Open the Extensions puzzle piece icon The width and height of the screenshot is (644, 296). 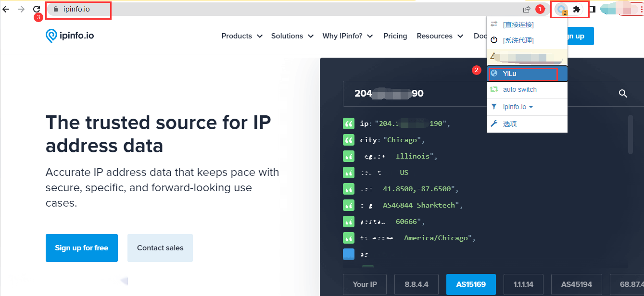pos(577,9)
